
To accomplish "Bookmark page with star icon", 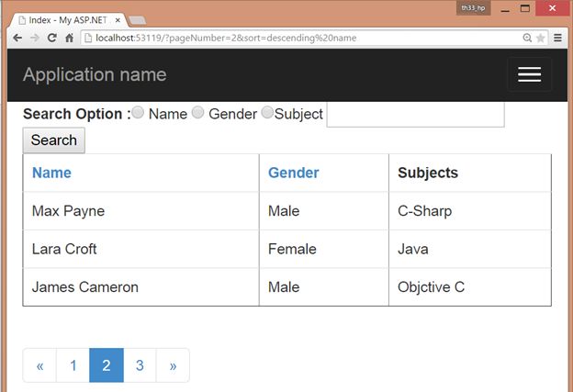I will [541, 38].
